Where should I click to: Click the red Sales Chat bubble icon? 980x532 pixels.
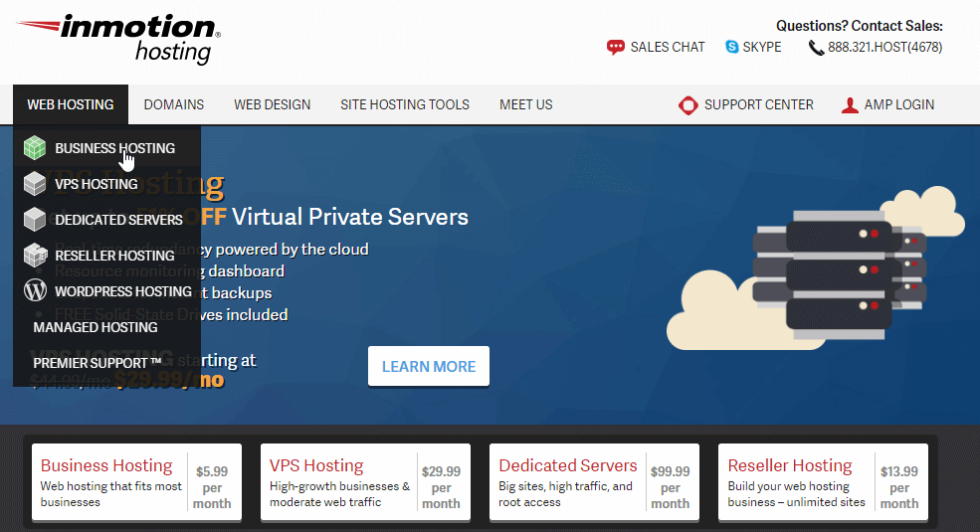point(616,48)
